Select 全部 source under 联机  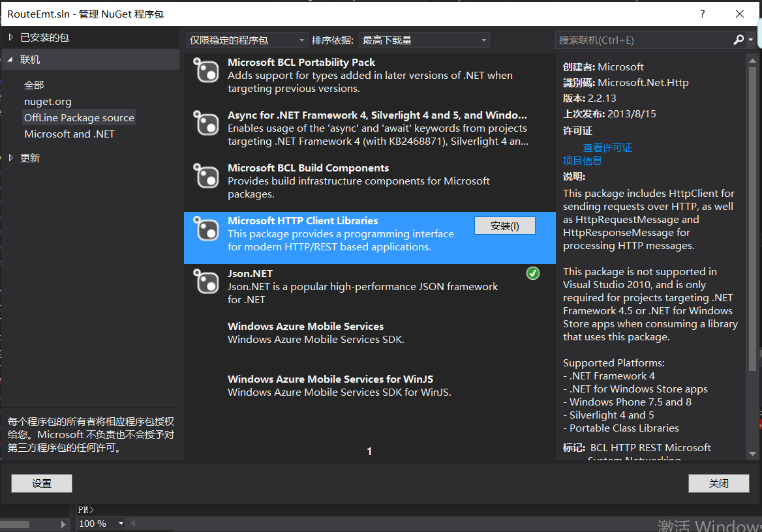pos(34,85)
